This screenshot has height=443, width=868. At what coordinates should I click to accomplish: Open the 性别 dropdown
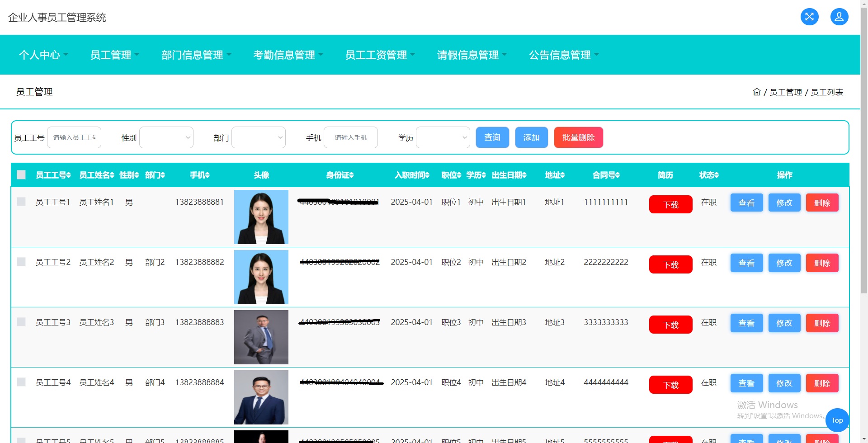166,137
